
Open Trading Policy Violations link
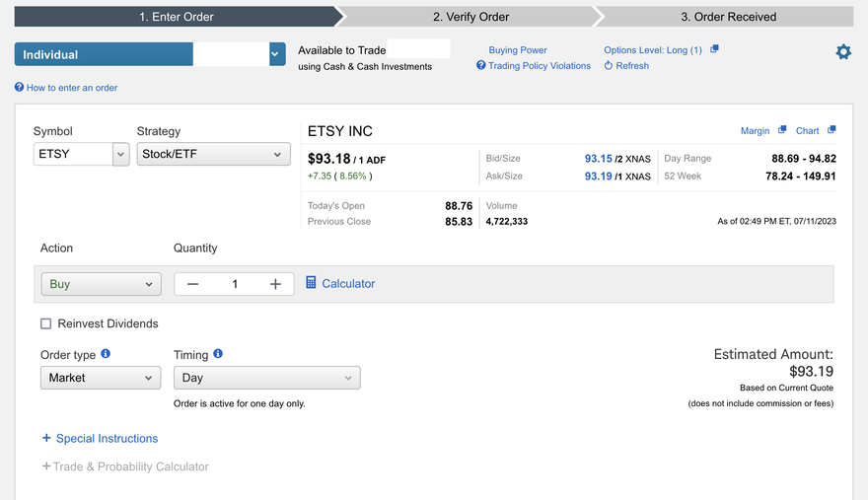coord(540,65)
